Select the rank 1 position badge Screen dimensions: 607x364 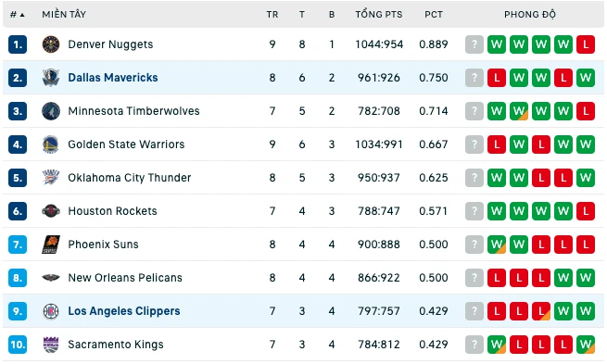(18, 44)
